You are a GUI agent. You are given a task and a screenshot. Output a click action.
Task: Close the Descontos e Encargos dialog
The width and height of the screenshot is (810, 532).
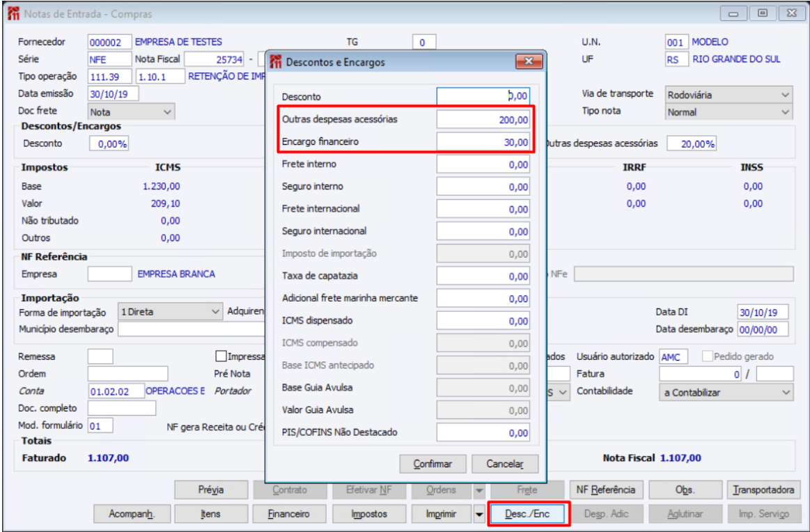point(529,61)
